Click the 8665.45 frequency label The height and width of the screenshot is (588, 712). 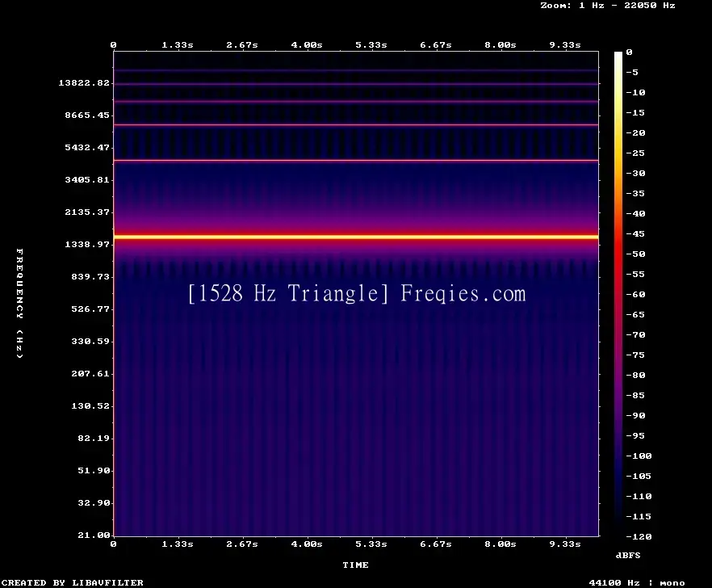87,115
